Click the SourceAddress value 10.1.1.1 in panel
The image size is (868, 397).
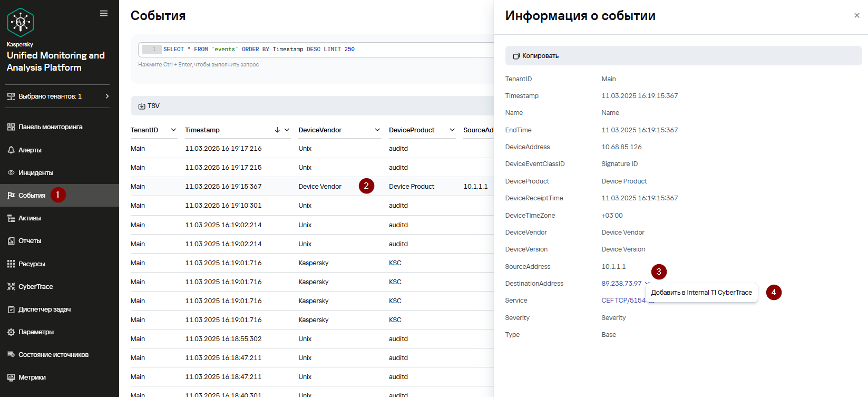614,267
